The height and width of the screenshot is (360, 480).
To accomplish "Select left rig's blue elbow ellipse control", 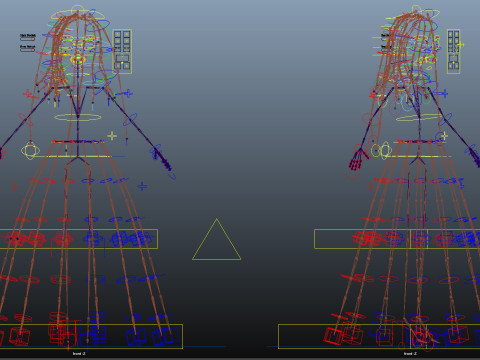I will [130, 119].
